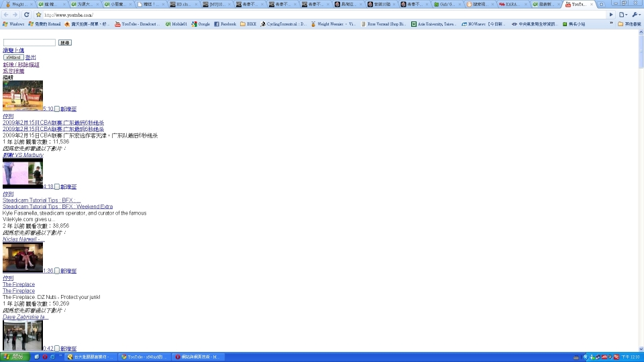Screen dimensions: 644x362
Task: Click the browser forward arrow
Action: pyautogui.click(x=15, y=15)
